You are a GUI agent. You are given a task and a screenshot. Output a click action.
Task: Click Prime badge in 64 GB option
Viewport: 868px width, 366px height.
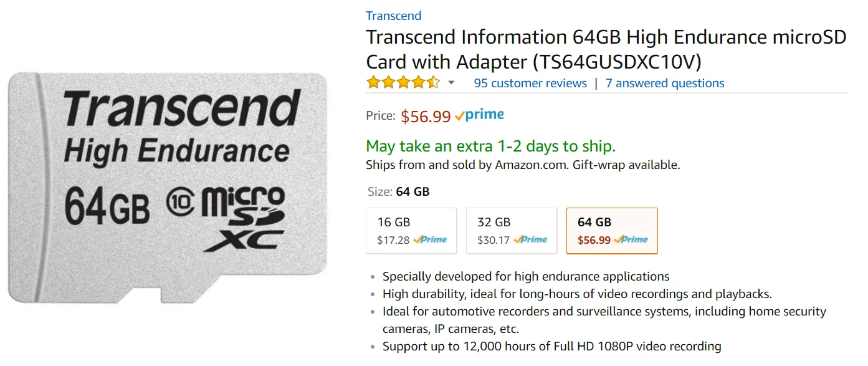pyautogui.click(x=631, y=239)
